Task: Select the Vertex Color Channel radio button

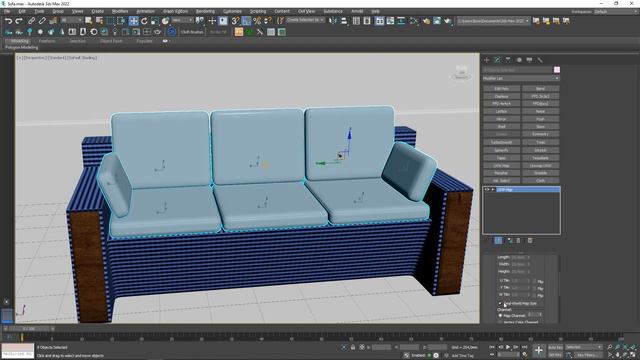Action: 500,322
